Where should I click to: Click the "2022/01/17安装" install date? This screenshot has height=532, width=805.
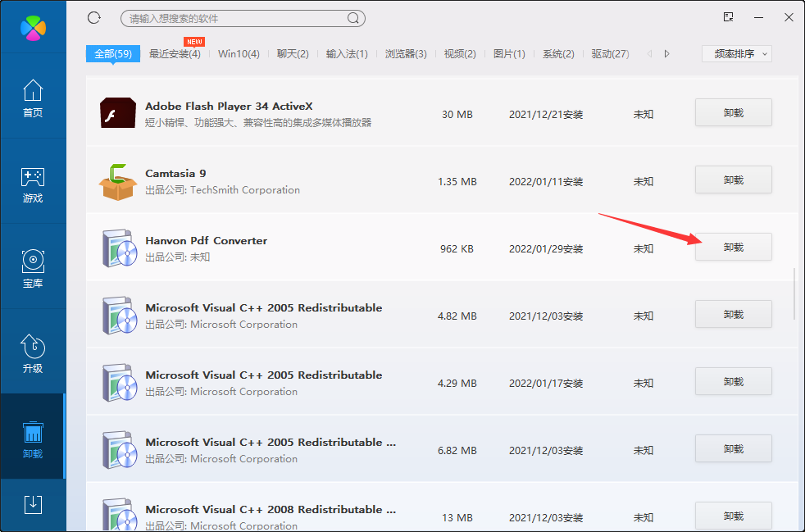pyautogui.click(x=546, y=384)
